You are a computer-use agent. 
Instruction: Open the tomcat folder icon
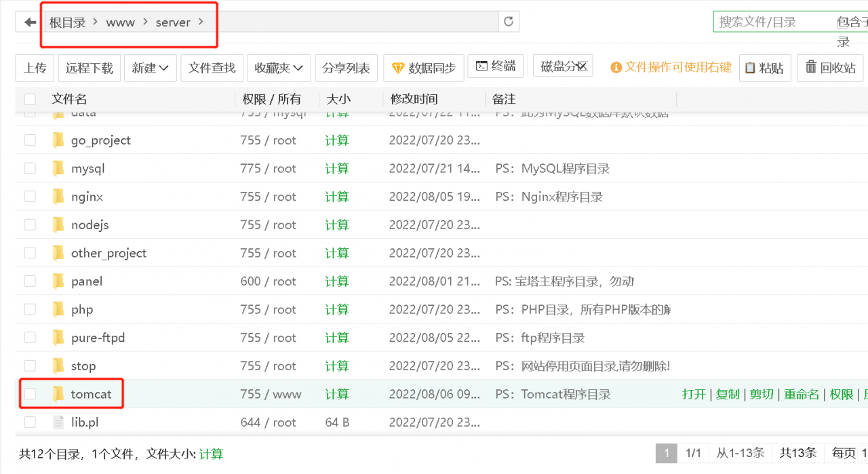pyautogui.click(x=58, y=393)
